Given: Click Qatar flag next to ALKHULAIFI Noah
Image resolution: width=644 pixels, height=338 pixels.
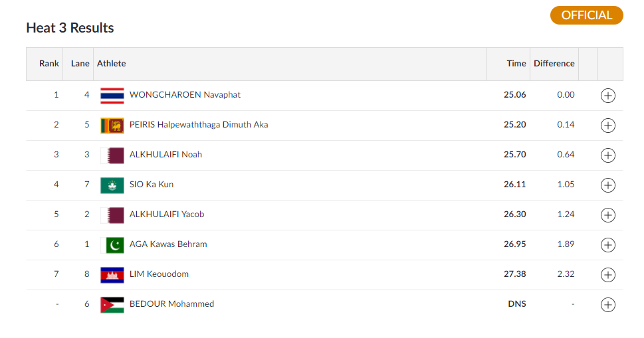Looking at the screenshot, I should coord(112,155).
